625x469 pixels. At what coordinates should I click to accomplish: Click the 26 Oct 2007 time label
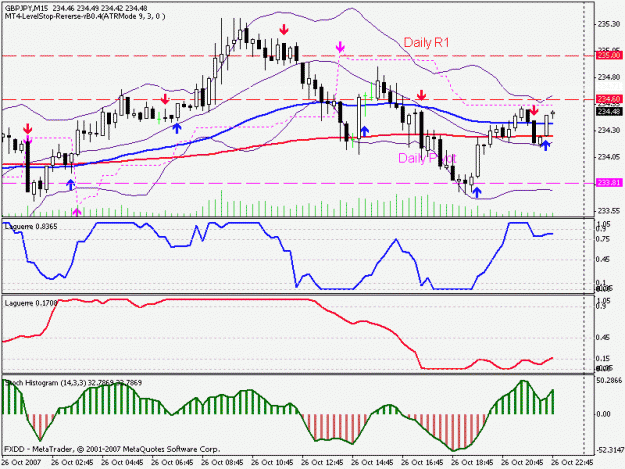(x=21, y=463)
